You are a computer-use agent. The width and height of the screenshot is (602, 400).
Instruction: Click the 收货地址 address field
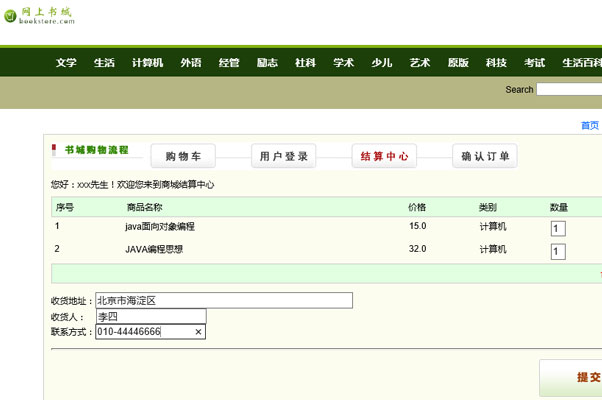(224, 300)
